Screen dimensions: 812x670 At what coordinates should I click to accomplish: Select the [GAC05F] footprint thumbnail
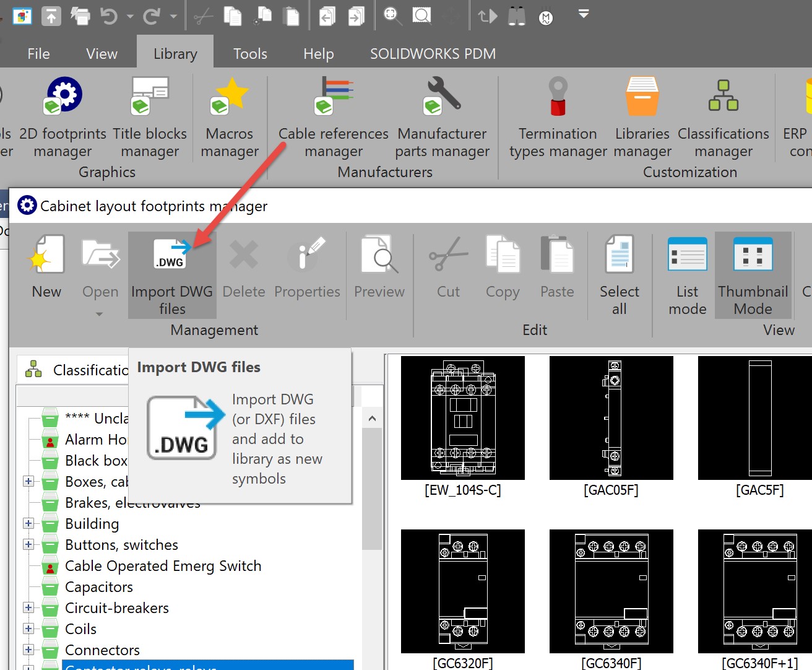pyautogui.click(x=611, y=418)
